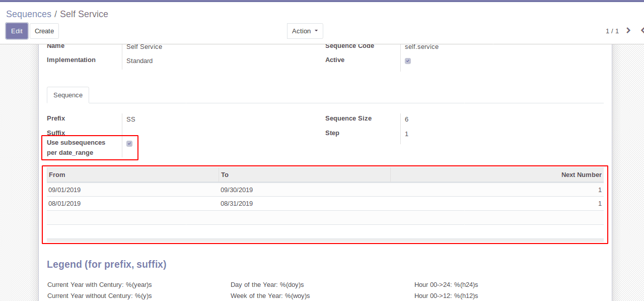This screenshot has width=644, height=301.
Task: Click Current Year with Century legend text
Action: pos(100,285)
